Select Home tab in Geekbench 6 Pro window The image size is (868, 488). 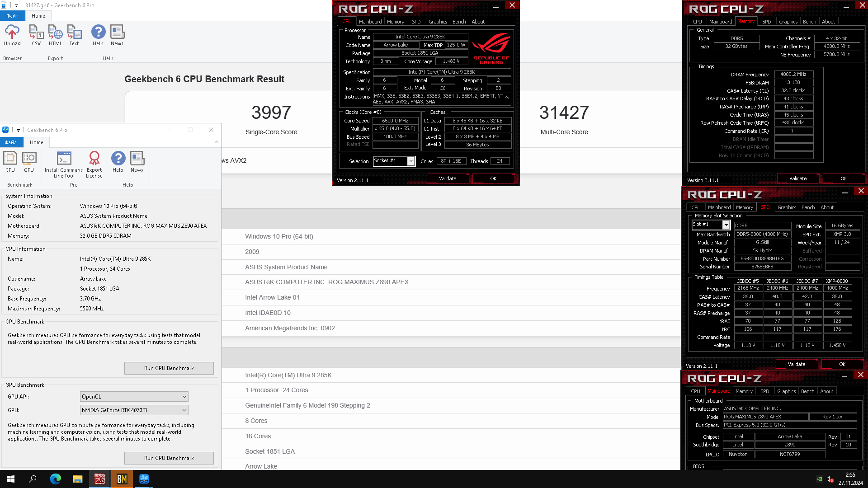tap(37, 142)
